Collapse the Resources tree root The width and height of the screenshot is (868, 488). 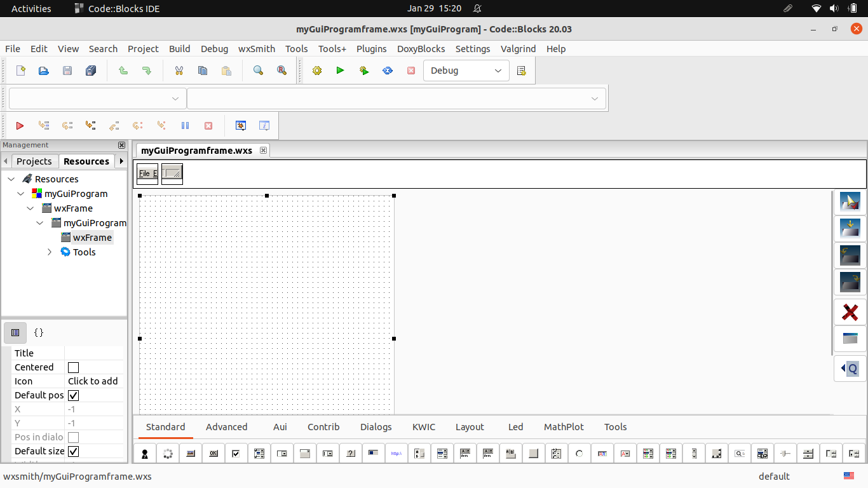point(11,179)
